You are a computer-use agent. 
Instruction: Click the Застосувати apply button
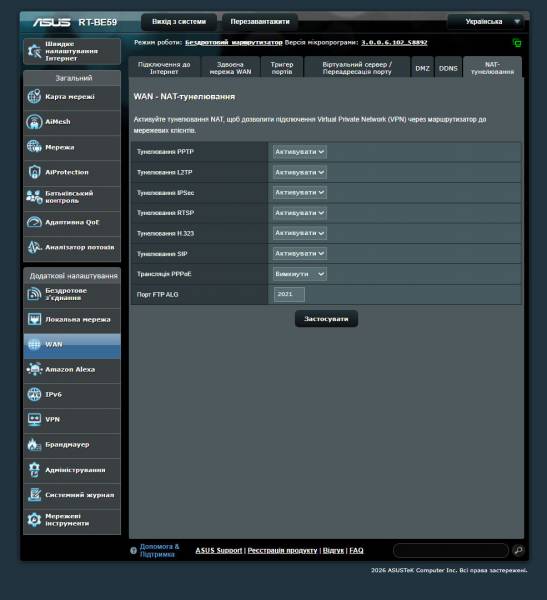click(x=326, y=319)
